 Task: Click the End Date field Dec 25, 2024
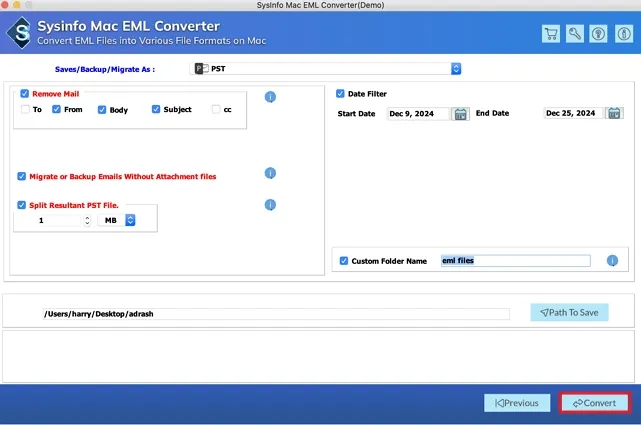coord(573,113)
